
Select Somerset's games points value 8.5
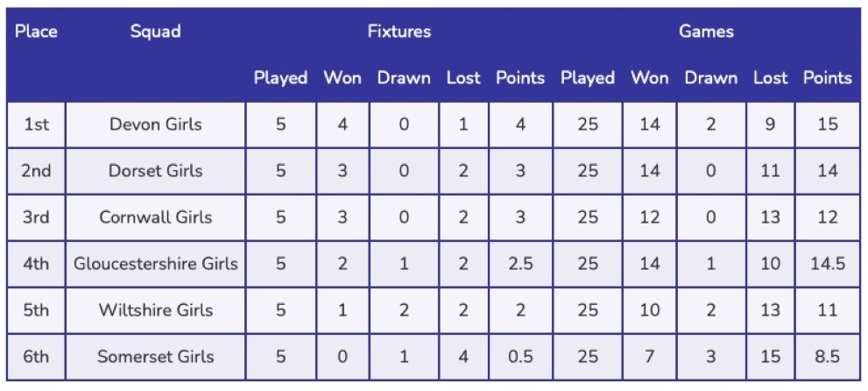[827, 357]
